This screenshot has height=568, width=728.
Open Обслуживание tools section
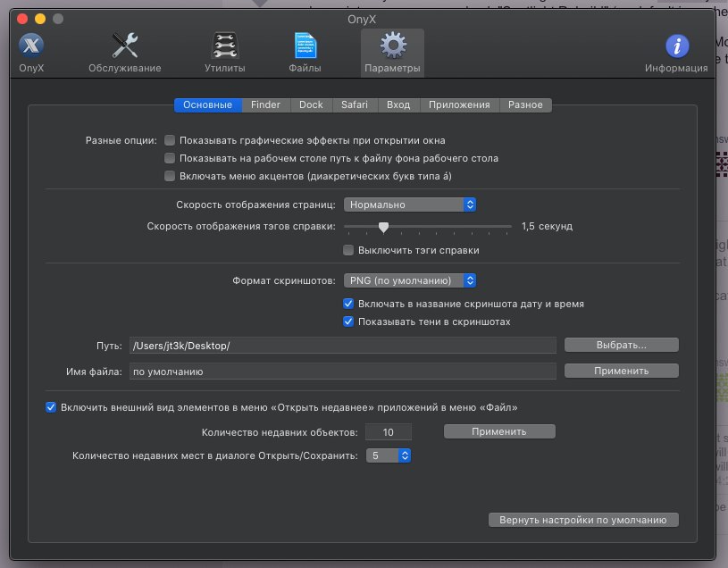(124, 53)
